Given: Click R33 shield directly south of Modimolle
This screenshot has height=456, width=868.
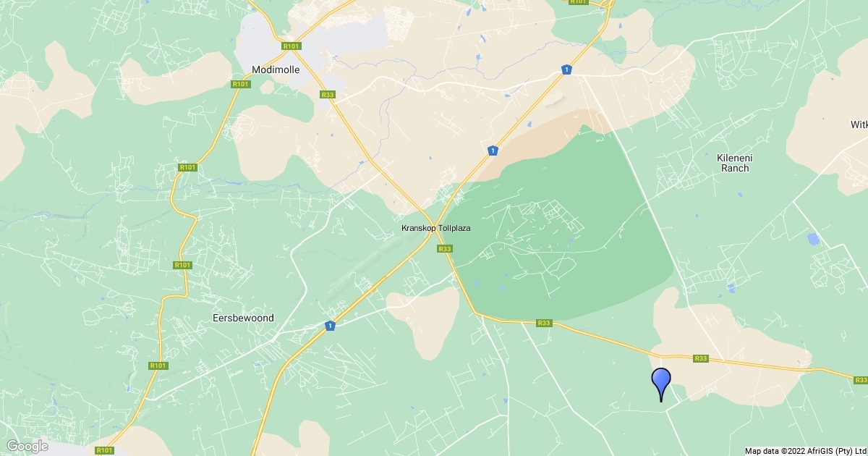Looking at the screenshot, I should coord(328,94).
